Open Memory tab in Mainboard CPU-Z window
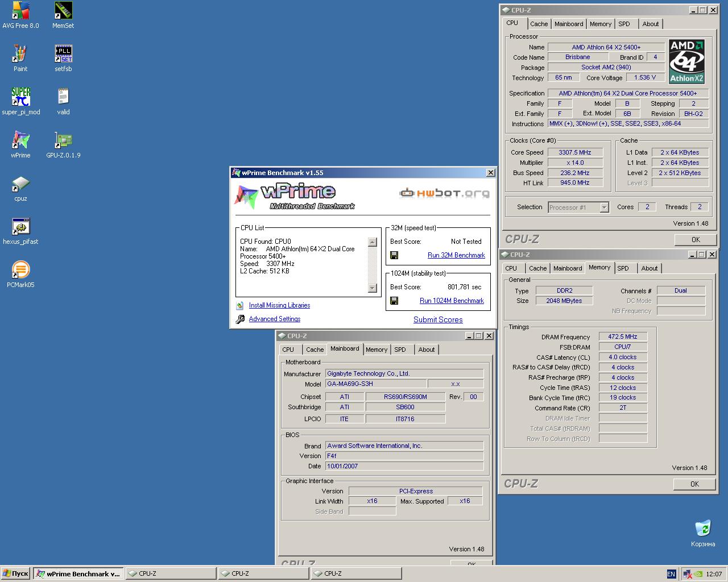The width and height of the screenshot is (728, 582). [376, 350]
